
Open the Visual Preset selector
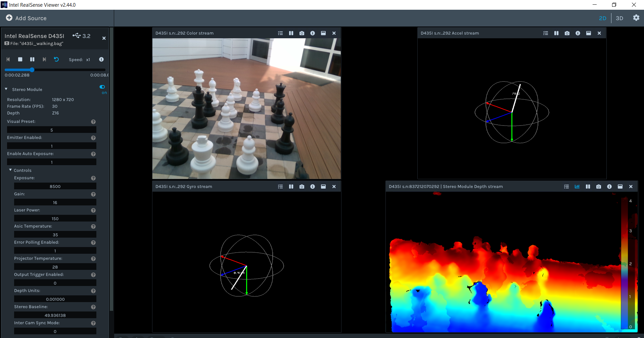(51, 130)
